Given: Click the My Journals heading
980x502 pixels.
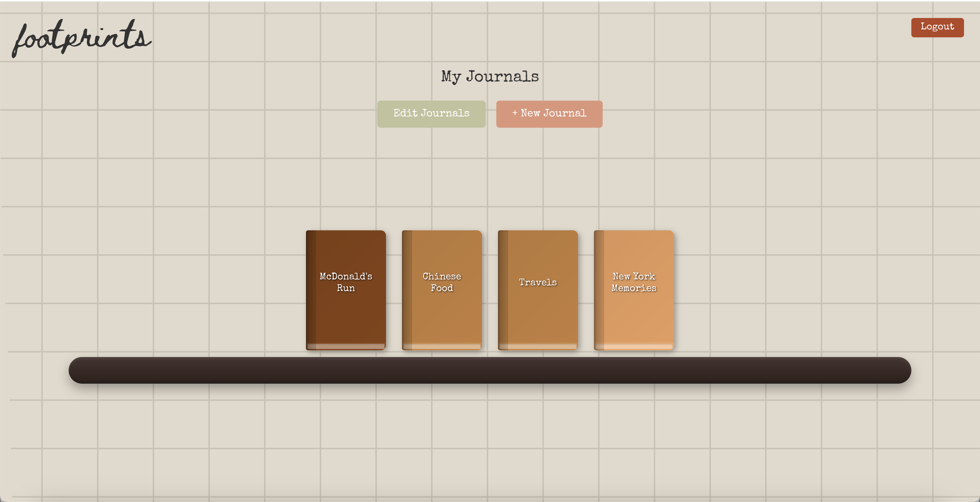Looking at the screenshot, I should click(x=490, y=76).
